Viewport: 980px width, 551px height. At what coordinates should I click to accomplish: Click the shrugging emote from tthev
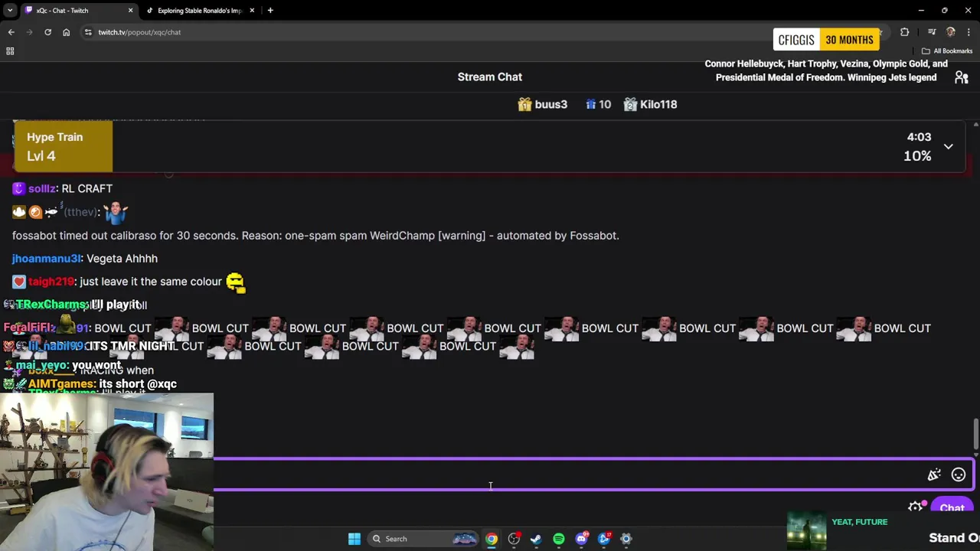coord(116,212)
